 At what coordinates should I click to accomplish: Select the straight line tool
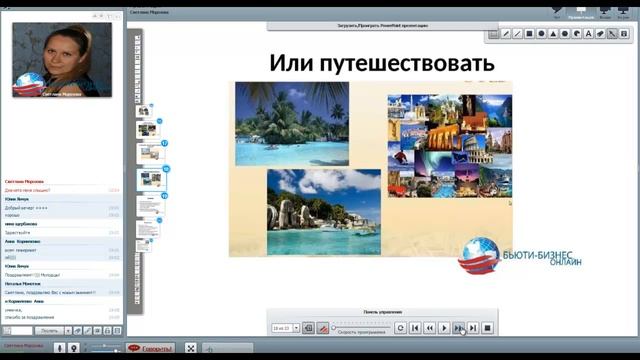coord(517,34)
